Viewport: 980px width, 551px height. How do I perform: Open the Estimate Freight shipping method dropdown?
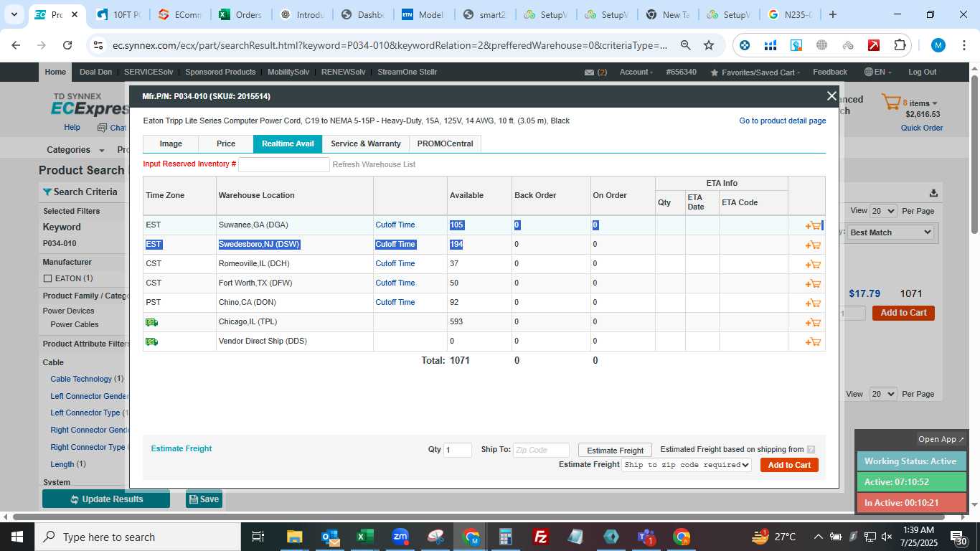(x=687, y=465)
